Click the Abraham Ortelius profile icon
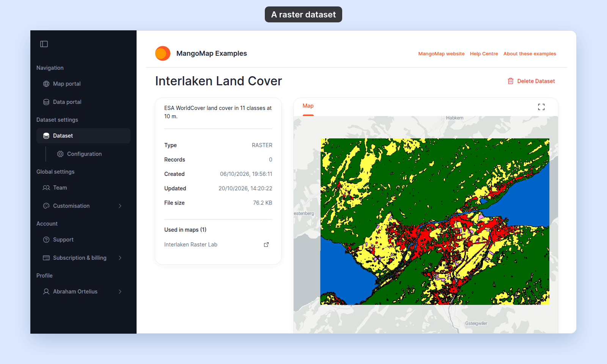Viewport: 607px width, 364px height. click(46, 292)
